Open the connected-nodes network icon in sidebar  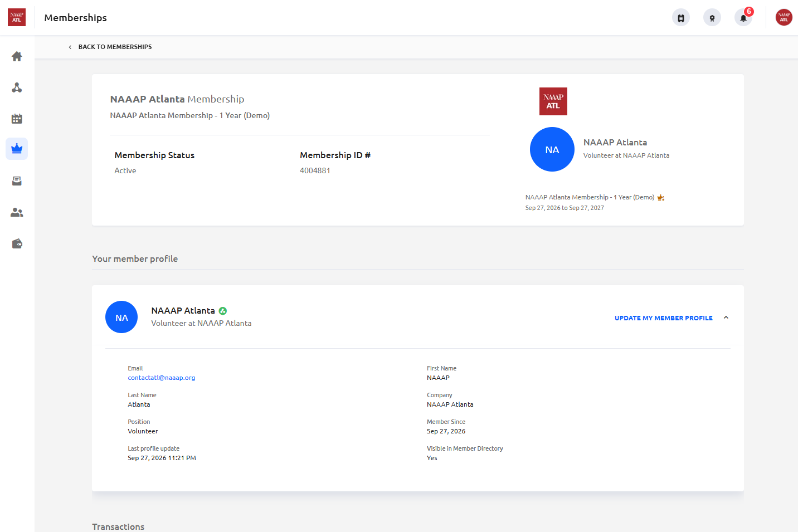click(17, 87)
